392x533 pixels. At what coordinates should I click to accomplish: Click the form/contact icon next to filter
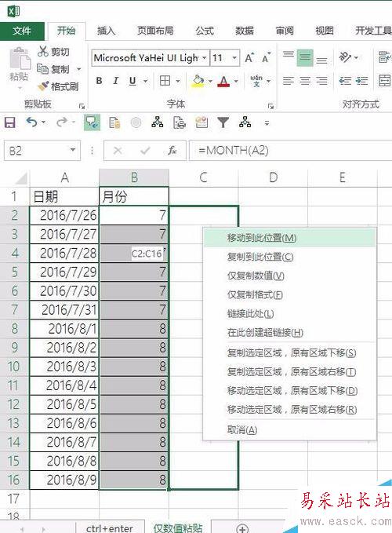click(201, 122)
